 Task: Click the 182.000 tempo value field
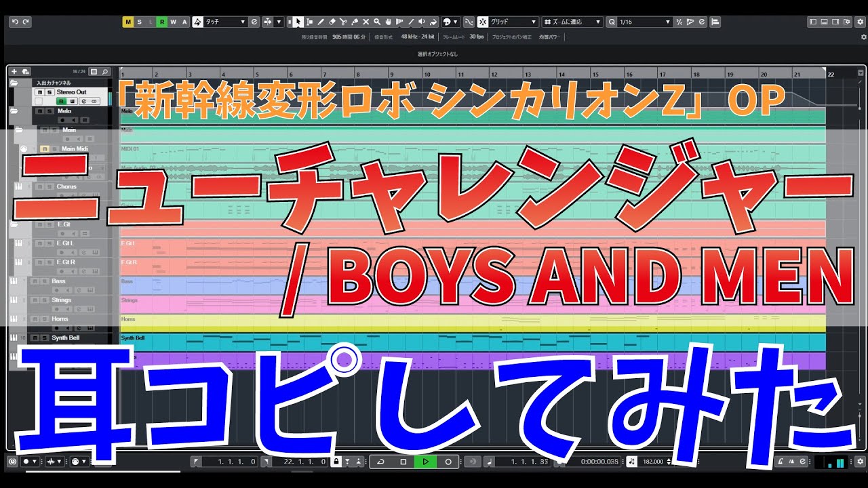click(652, 462)
